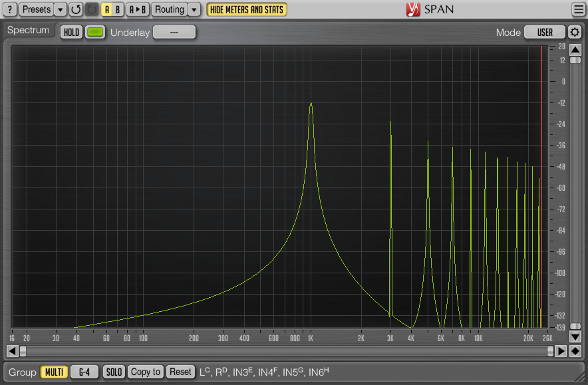Expand the Routing dropdown arrow
The height and width of the screenshot is (385, 588).
click(x=194, y=9)
